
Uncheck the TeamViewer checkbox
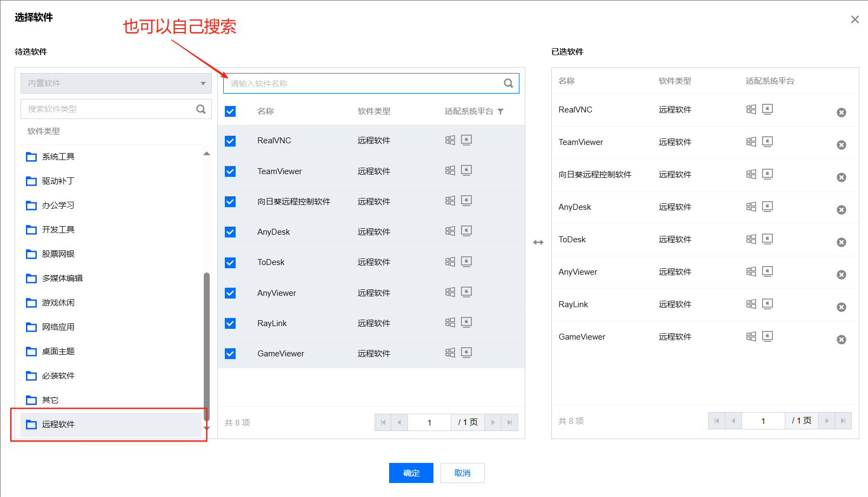tap(230, 171)
